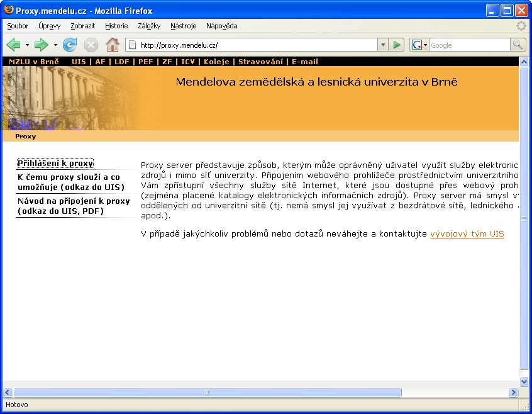Expand the address bar URL dropdown
The height and width of the screenshot is (414, 532).
point(383,45)
